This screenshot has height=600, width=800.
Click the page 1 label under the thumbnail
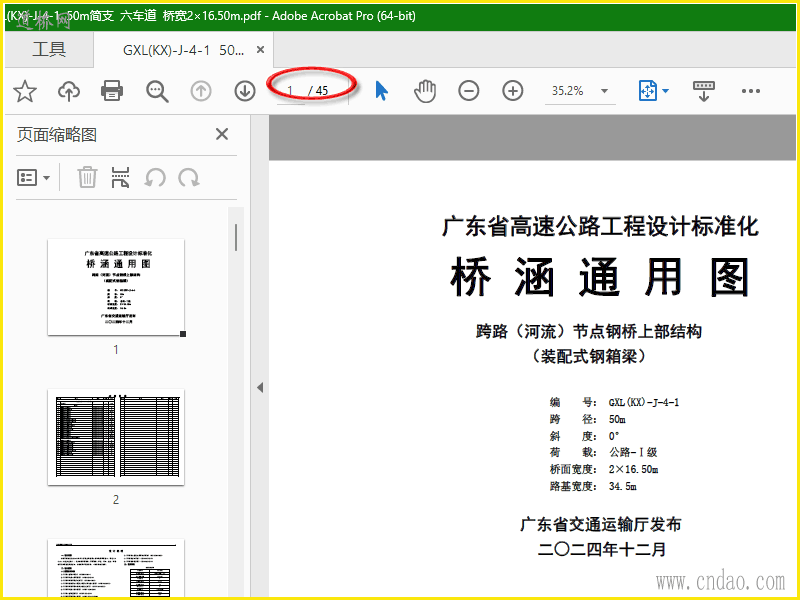click(x=116, y=349)
